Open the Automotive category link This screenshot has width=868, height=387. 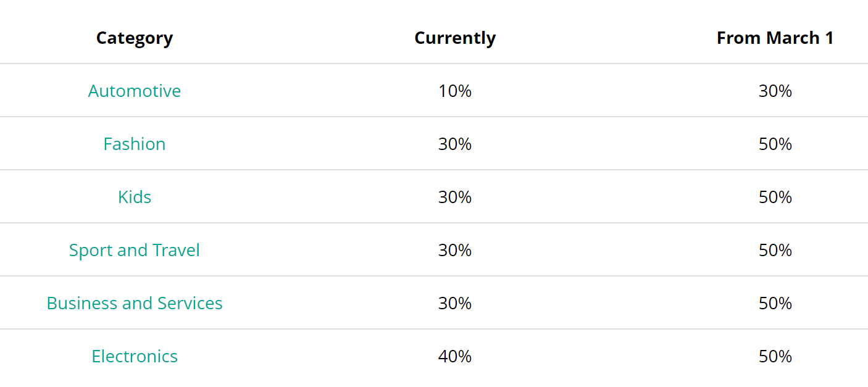pyautogui.click(x=135, y=91)
